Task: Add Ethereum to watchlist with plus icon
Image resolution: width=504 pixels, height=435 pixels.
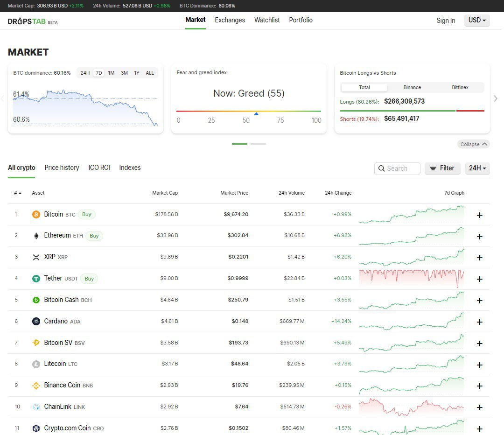Action: tap(480, 237)
